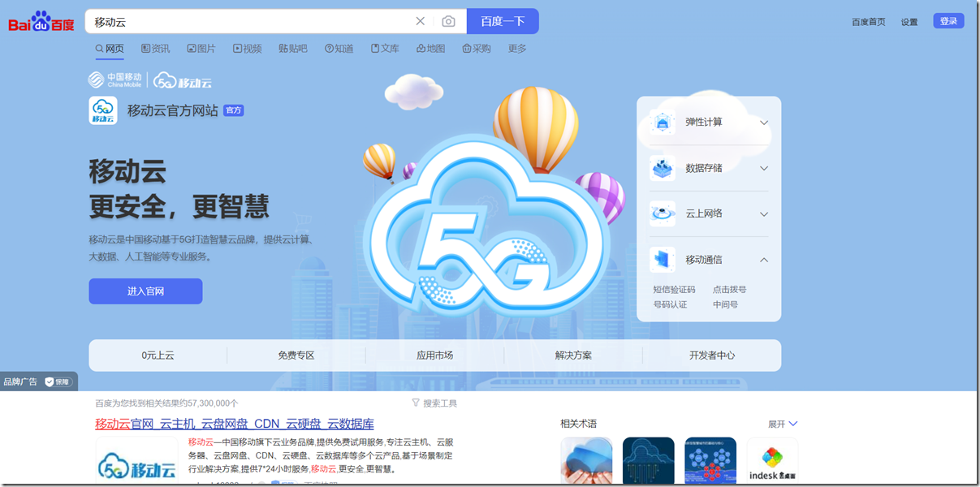The height and width of the screenshot is (487, 980).
Task: Open image search via the camera icon
Action: coord(448,21)
